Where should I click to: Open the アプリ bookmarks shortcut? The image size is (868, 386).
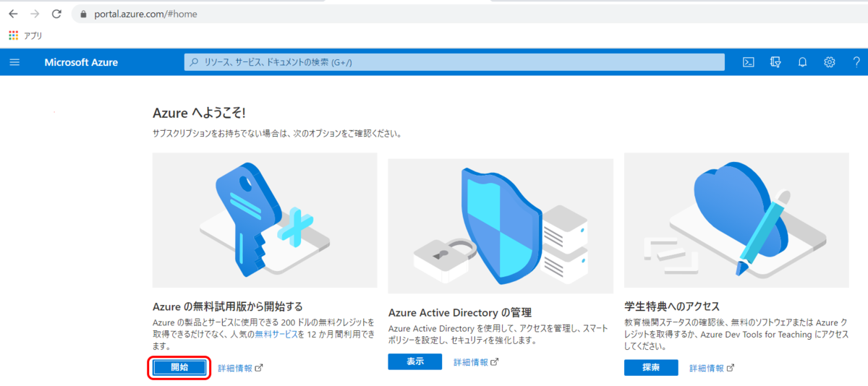[26, 35]
